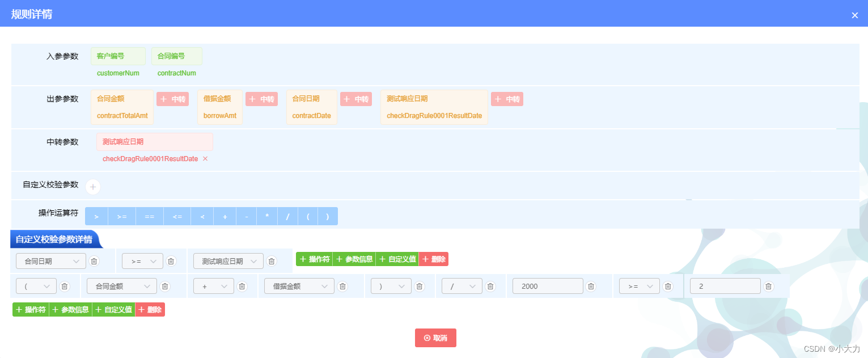
Task: Select the ) bracket in 操作运算符 bar
Action: tap(328, 216)
